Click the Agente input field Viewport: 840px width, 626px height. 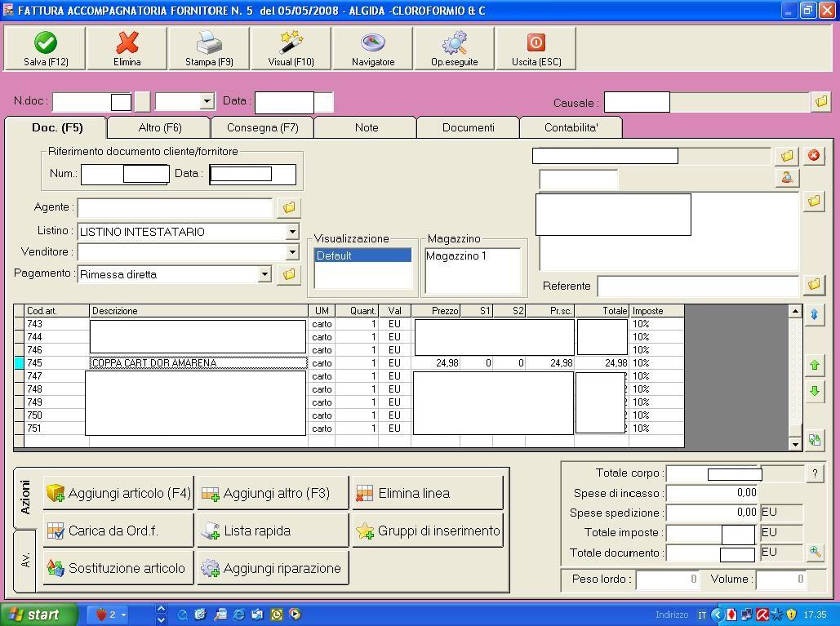coord(176,208)
